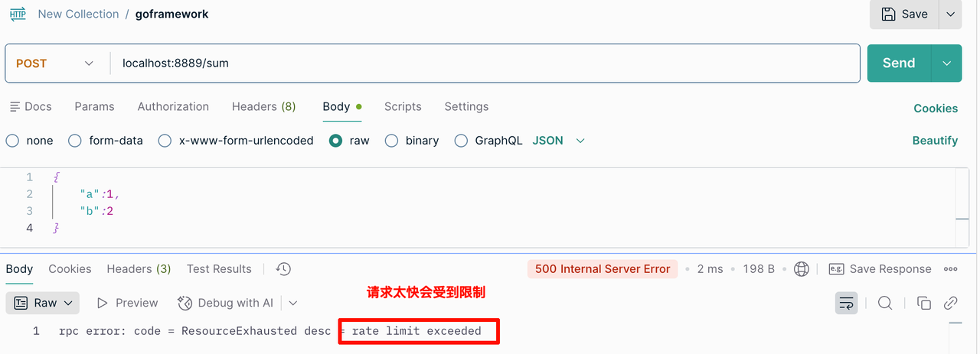Image resolution: width=980 pixels, height=354 pixels.
Task: Click the 198 B response size
Action: click(759, 269)
